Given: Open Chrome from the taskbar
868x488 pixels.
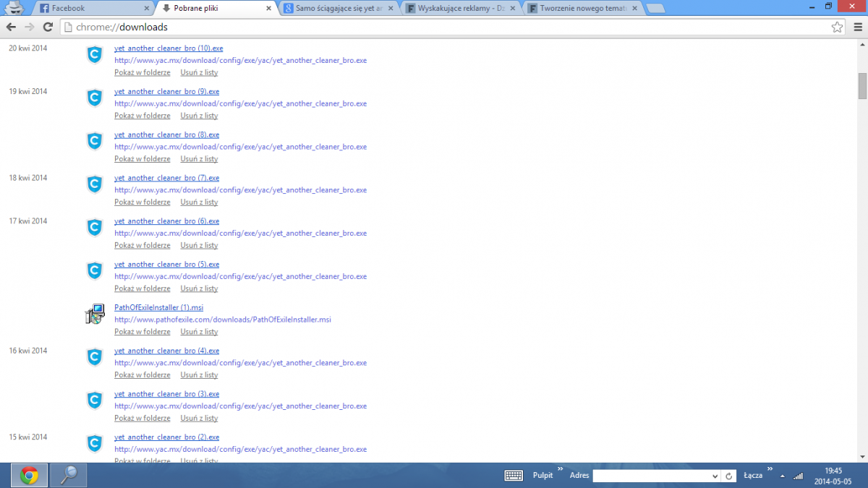Looking at the screenshot, I should click(x=30, y=475).
